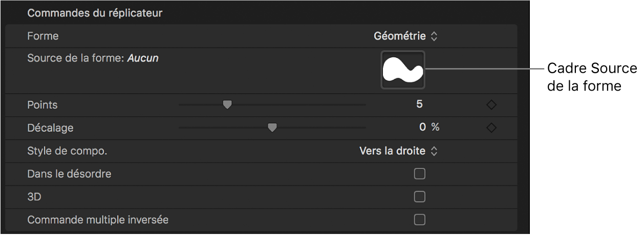Click the Décalage value field showing 0

click(422, 127)
